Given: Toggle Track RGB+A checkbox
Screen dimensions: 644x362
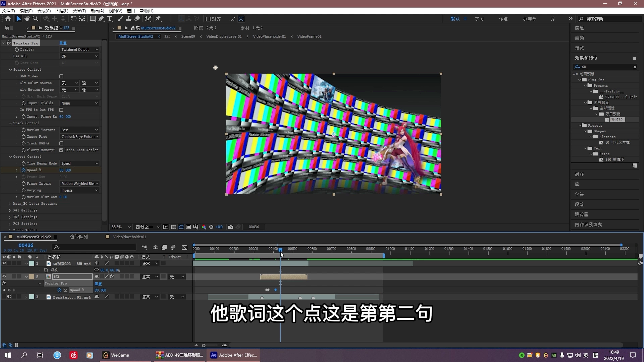Looking at the screenshot, I should (61, 143).
